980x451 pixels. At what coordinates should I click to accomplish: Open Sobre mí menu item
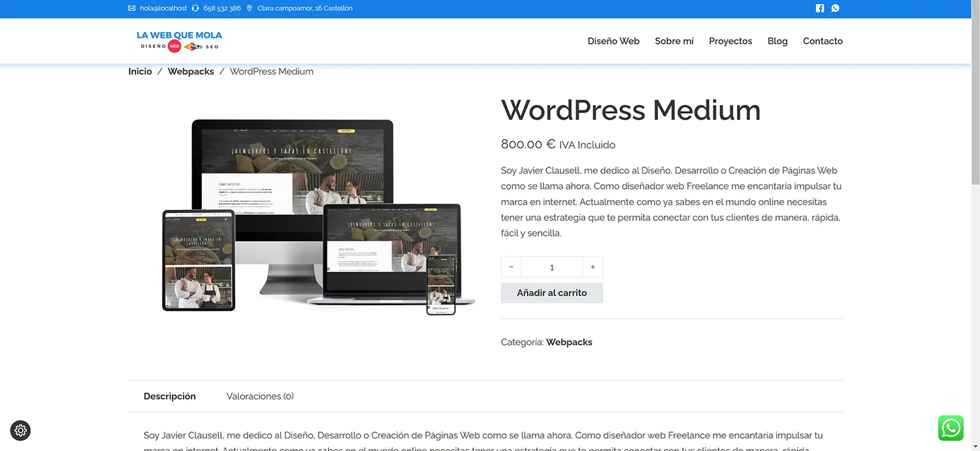(x=674, y=41)
